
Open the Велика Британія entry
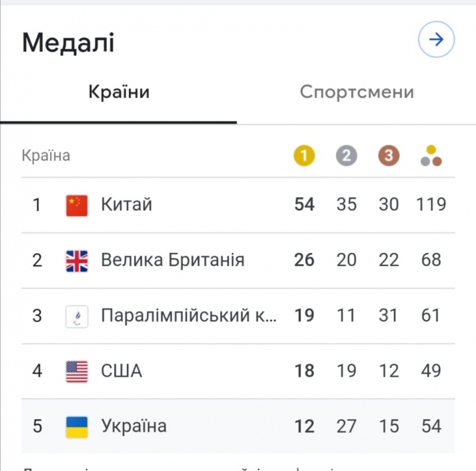172,261
